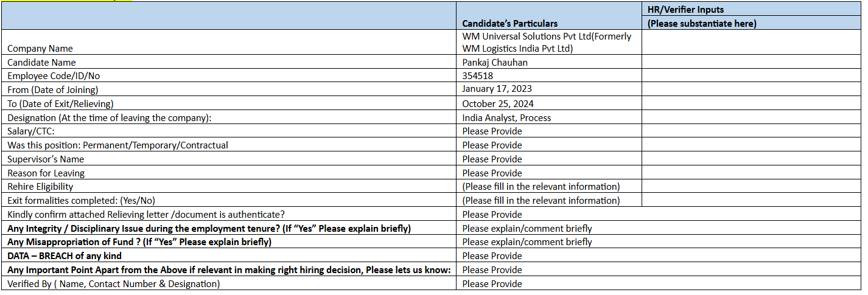Click the "Verified By" label cell
Viewport: 868px width, 295px height.
(114, 284)
